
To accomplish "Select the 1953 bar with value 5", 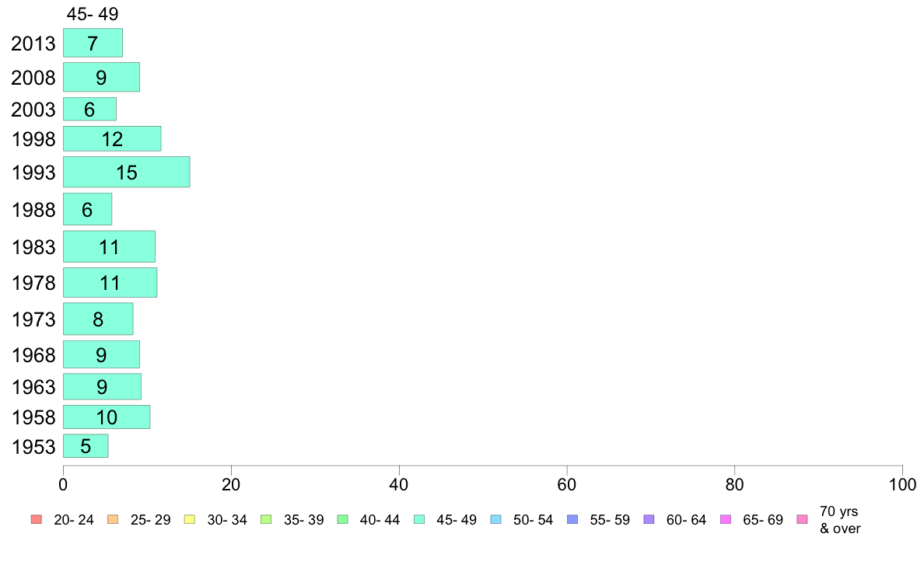I will 86,446.
